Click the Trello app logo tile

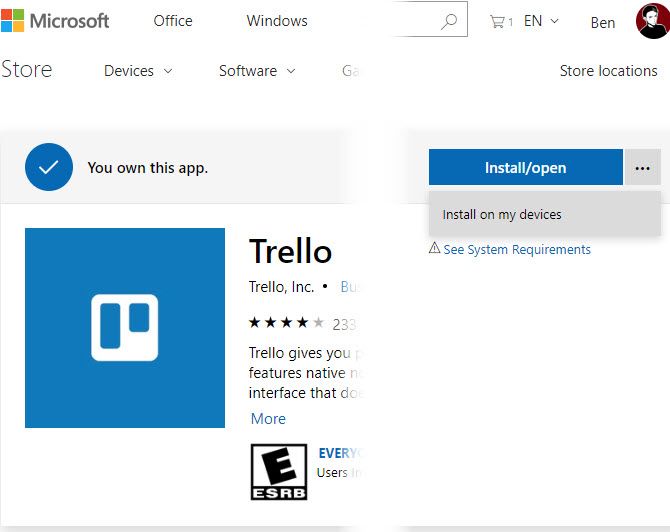point(125,328)
